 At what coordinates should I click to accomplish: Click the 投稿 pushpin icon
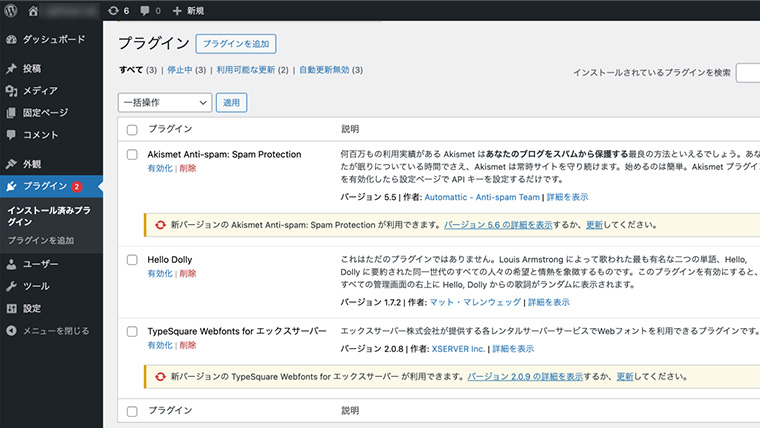[11, 68]
